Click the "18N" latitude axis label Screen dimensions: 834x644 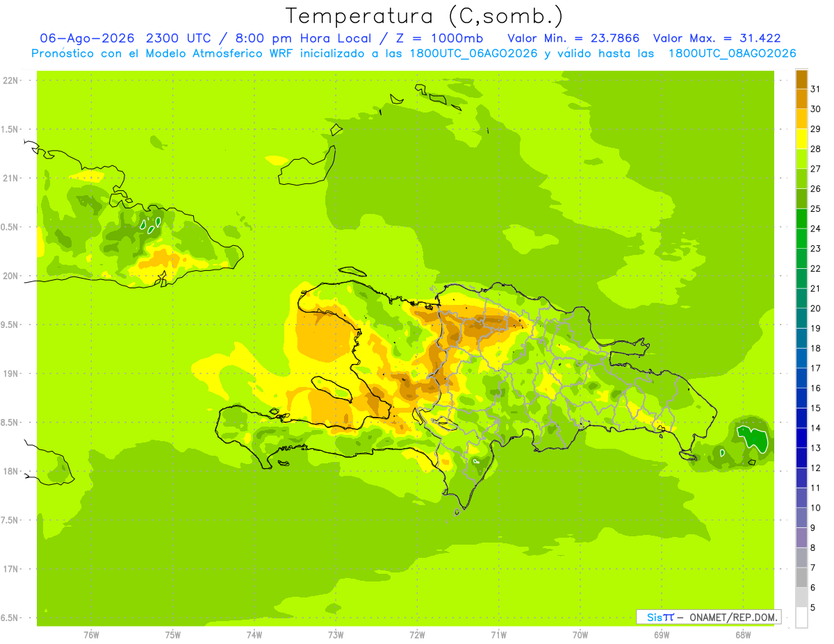[10, 471]
